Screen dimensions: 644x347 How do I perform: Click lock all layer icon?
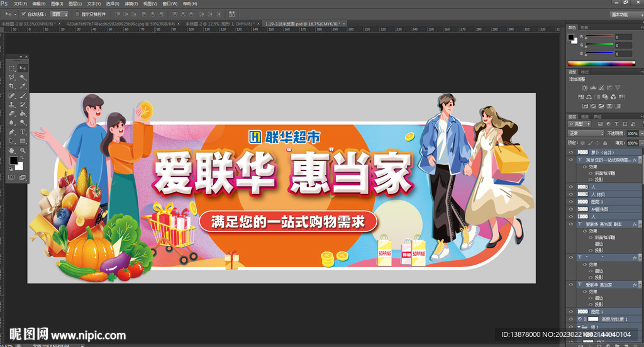click(604, 143)
